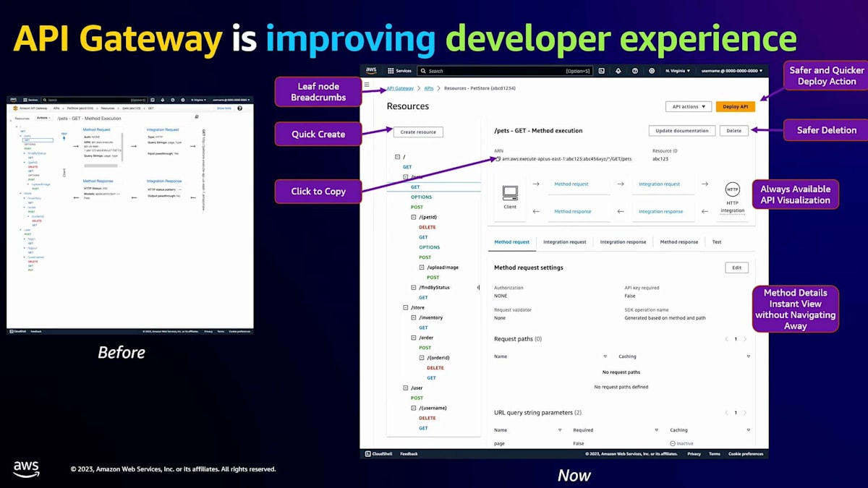This screenshot has height=488, width=868.
Task: Go to next page of URL query string parameters
Action: pos(745,413)
